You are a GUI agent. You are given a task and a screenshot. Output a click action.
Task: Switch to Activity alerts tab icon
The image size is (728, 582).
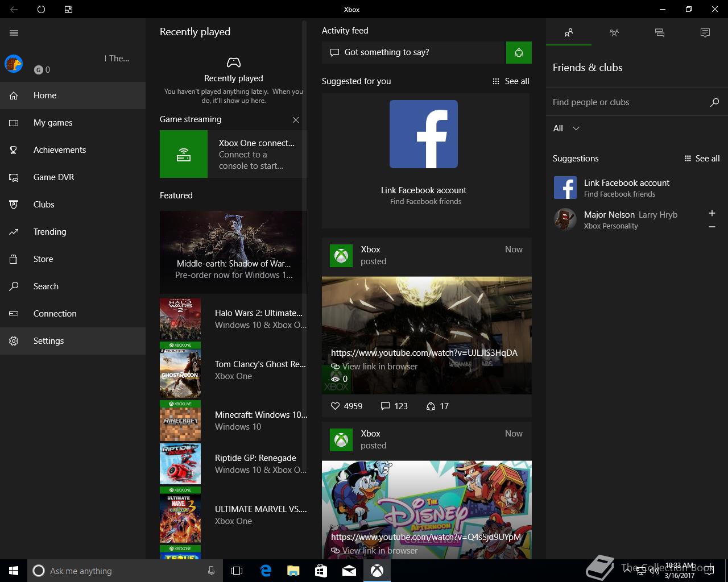click(x=705, y=33)
